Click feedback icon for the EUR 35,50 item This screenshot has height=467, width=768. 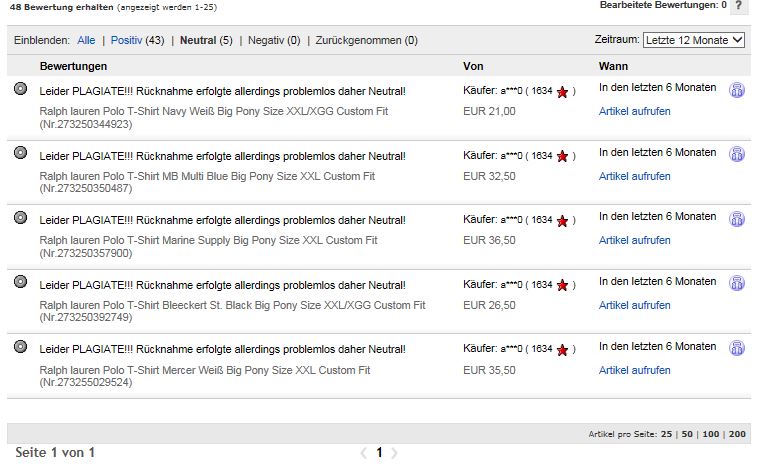click(x=737, y=348)
